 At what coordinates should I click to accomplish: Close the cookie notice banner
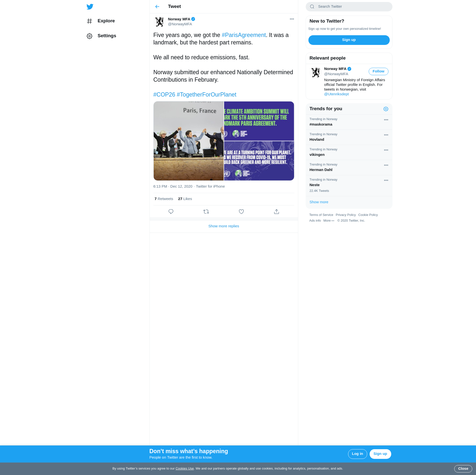point(463,469)
